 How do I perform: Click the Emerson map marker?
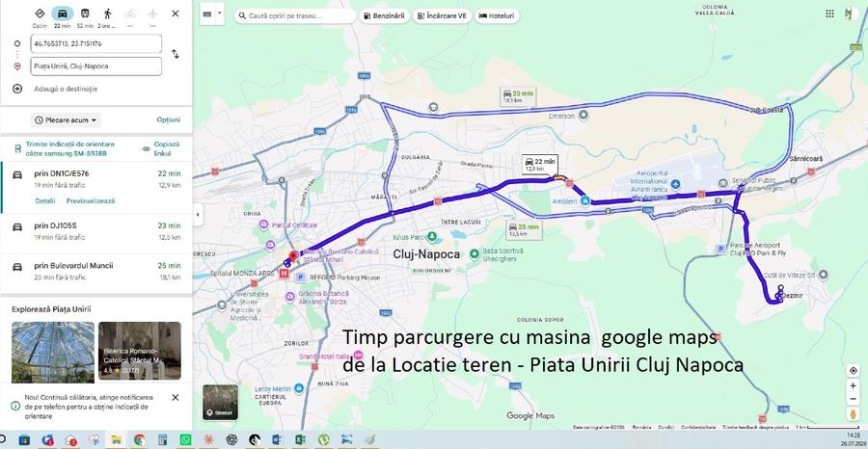[583, 115]
